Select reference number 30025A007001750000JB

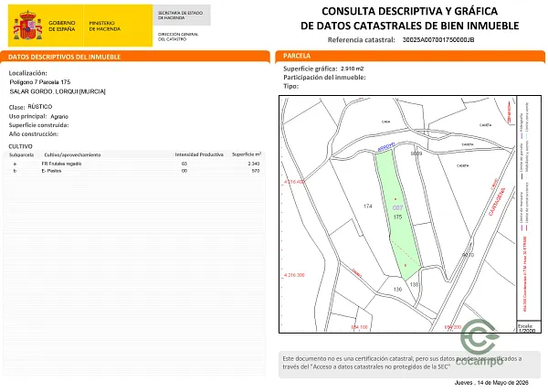[438, 40]
